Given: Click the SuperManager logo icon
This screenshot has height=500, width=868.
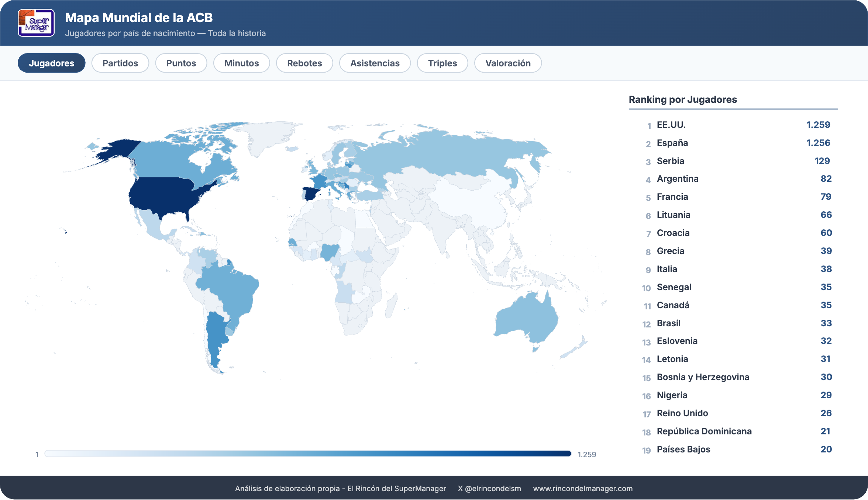Looking at the screenshot, I should [x=36, y=23].
